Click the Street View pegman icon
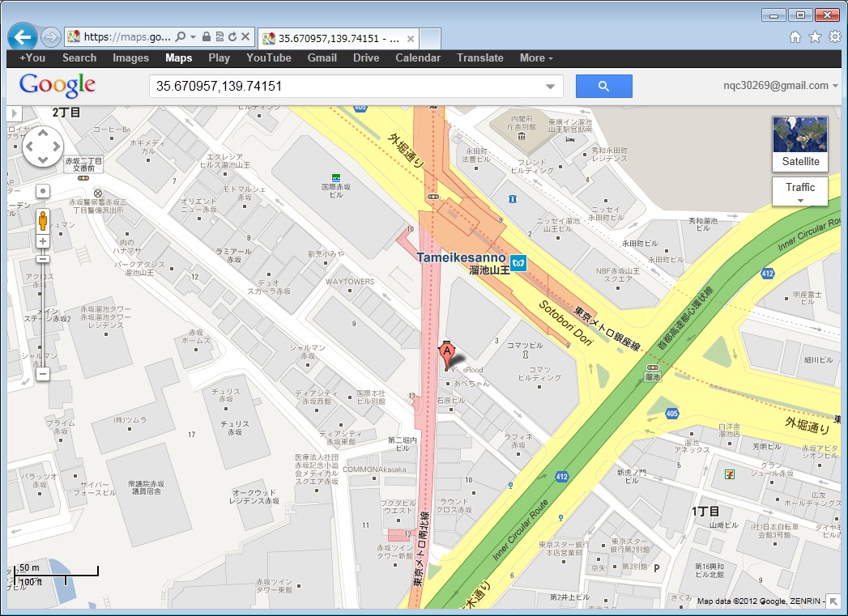 (43, 220)
